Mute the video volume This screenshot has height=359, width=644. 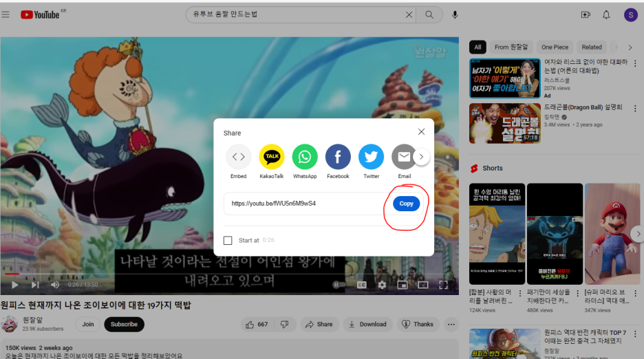pyautogui.click(x=55, y=285)
